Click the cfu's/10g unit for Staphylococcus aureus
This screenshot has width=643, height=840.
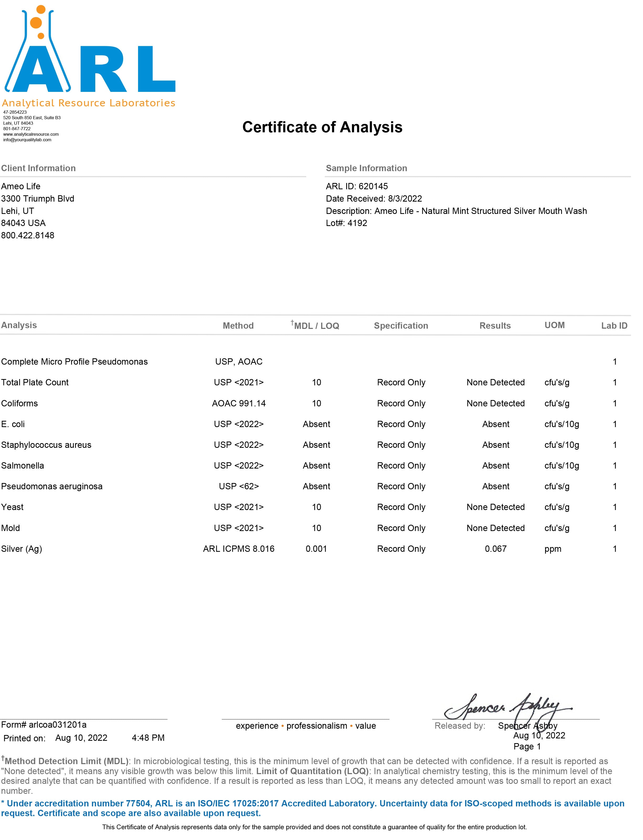[x=561, y=445]
